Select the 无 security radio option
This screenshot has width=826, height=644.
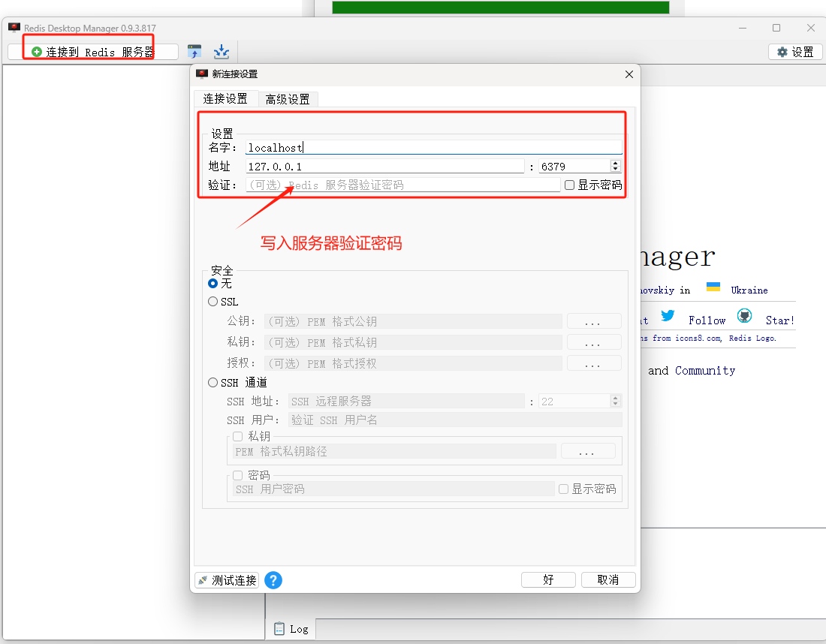click(x=213, y=283)
